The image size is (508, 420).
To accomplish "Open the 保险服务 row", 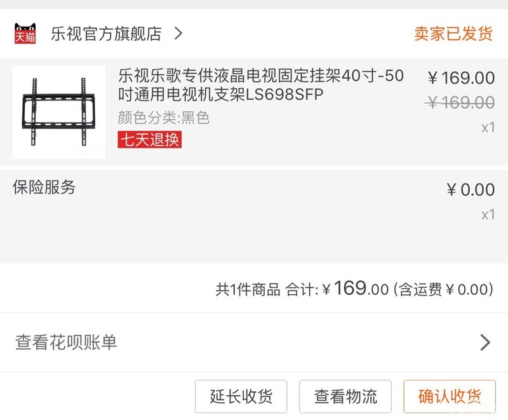I will tap(254, 217).
